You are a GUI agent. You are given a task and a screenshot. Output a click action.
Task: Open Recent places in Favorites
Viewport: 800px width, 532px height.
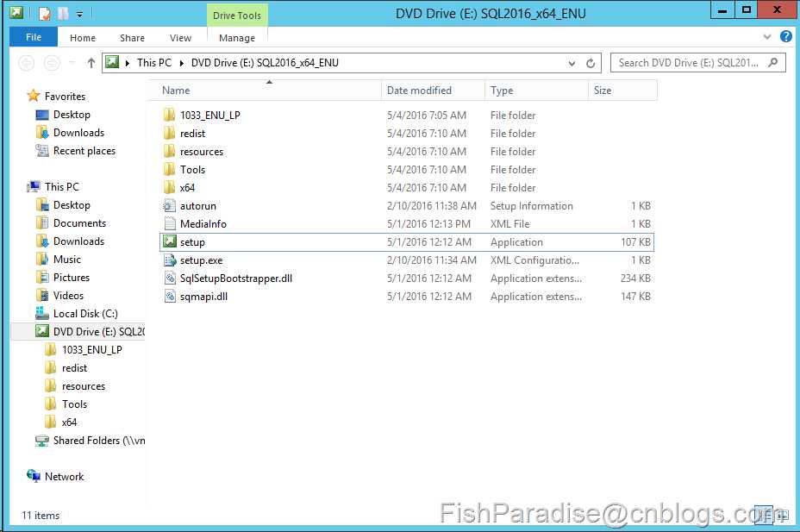coord(84,151)
